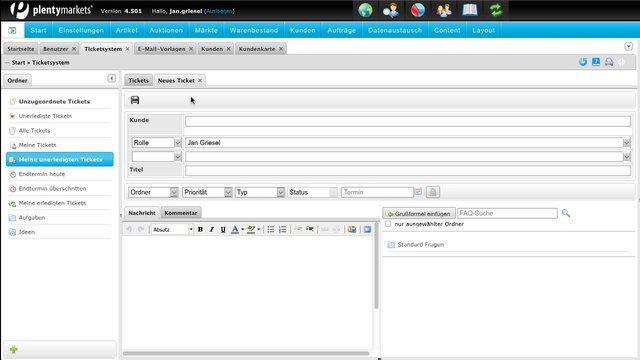Click the indent icon in the editor toolbar
Image resolution: width=640 pixels, height=360 pixels.
(x=310, y=229)
